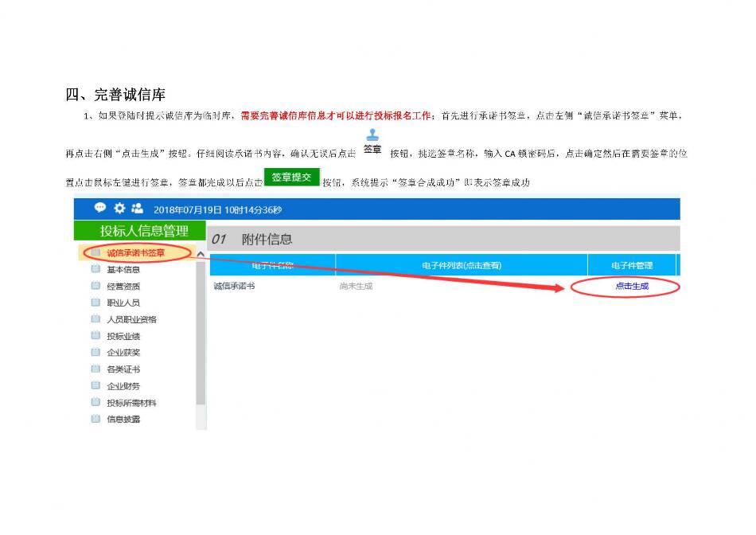The image size is (756, 535).
Task: Select 诚信承诺书签章 in the left menu
Action: (135, 253)
